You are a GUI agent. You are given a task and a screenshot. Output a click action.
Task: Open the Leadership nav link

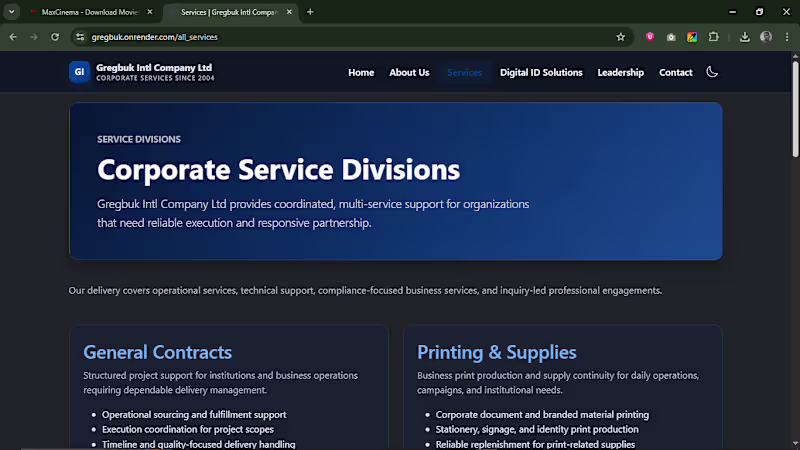point(620,72)
